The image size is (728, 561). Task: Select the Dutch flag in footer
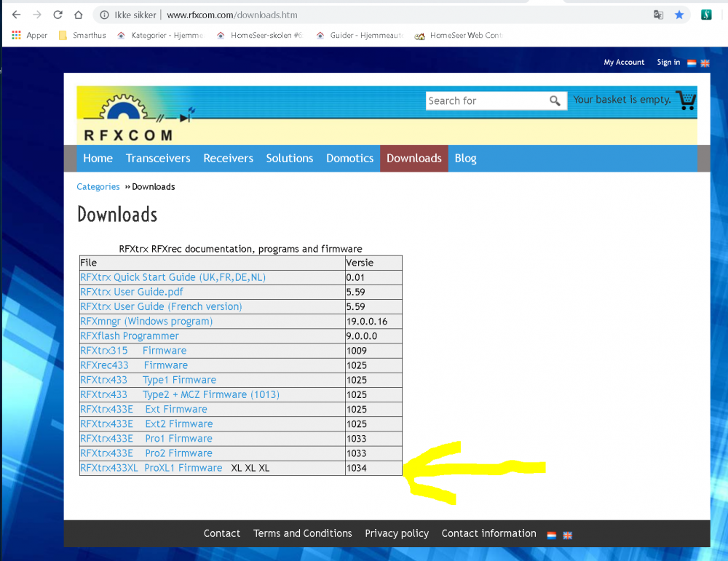tap(552, 535)
